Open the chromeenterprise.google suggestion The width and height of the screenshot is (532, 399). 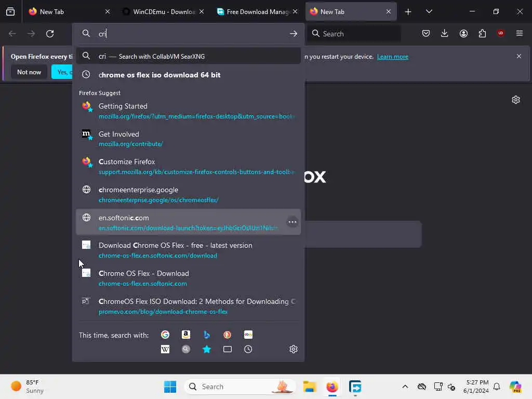tap(188, 195)
